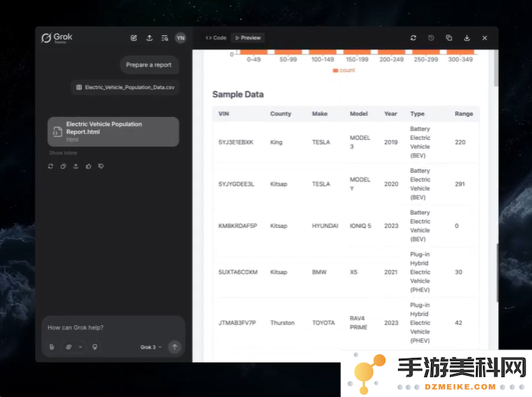Screen dimensions: 532x397
Task: Click the County column header
Action: point(281,113)
